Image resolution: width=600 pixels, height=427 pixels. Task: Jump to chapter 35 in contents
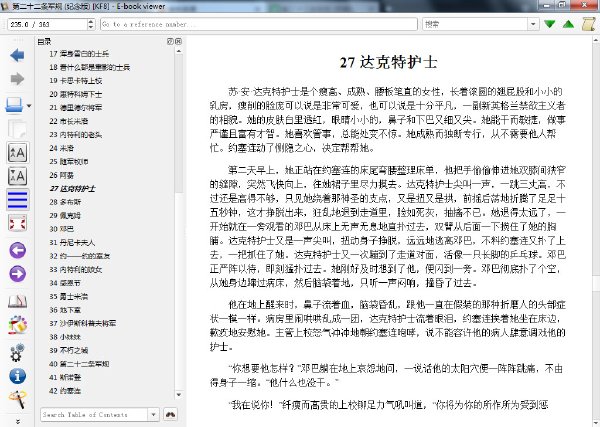coord(68,297)
